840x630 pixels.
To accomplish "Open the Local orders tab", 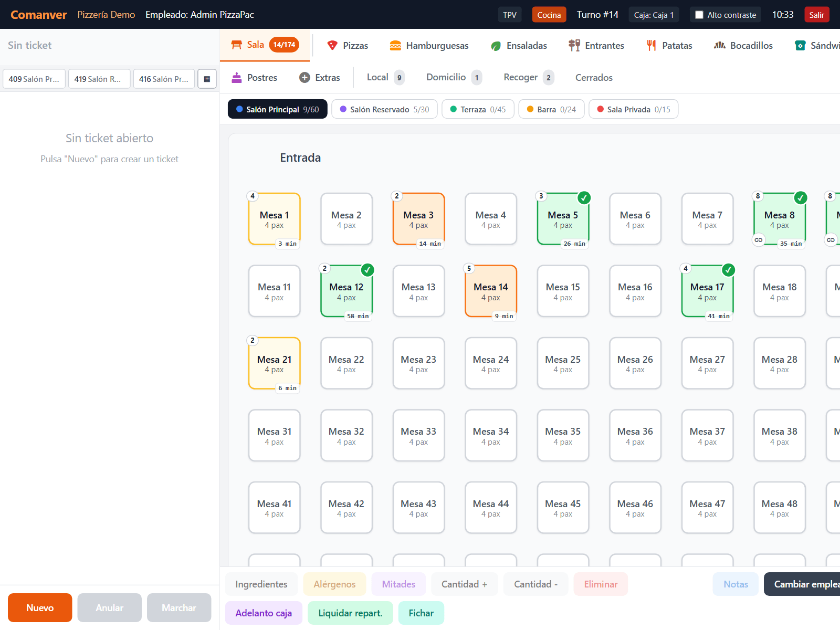I will click(x=386, y=78).
